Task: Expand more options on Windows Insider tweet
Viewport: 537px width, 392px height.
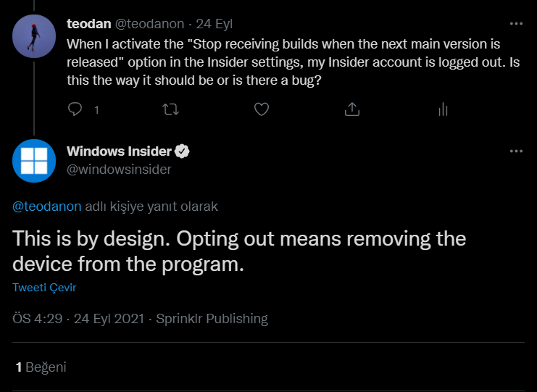Action: pos(516,151)
